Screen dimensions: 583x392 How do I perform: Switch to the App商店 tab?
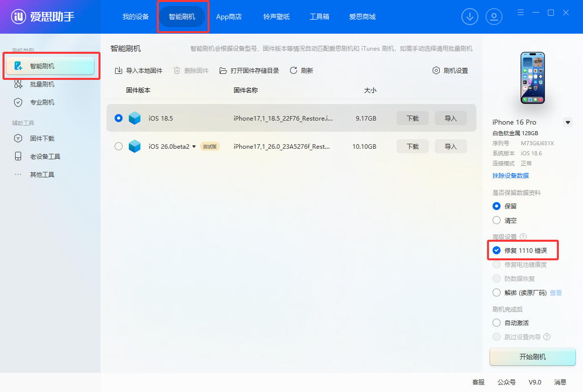coord(229,17)
